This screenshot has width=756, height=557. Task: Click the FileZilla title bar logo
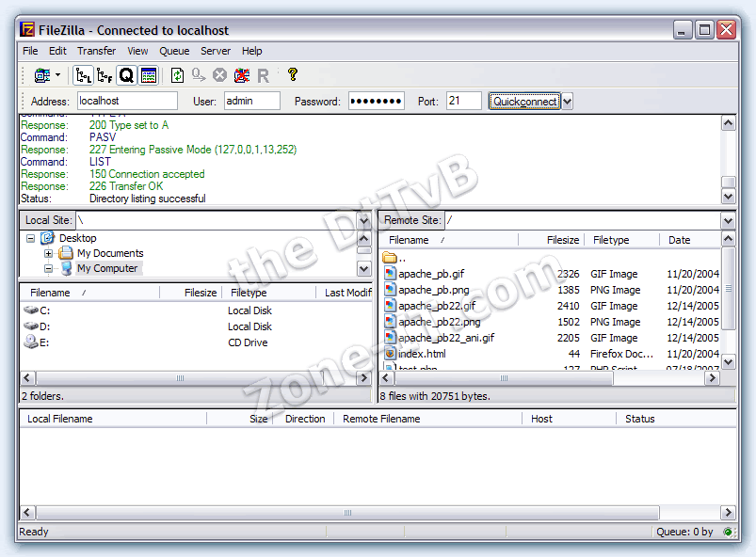click(27, 30)
